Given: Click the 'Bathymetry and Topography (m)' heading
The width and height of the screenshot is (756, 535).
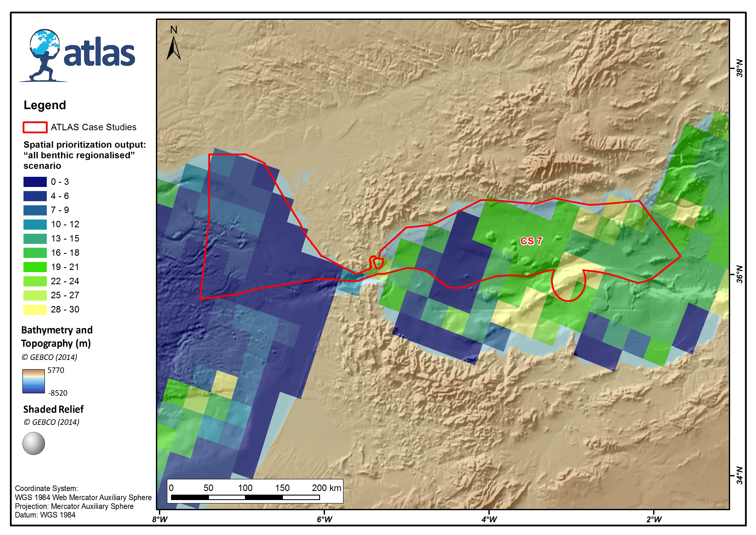Looking at the screenshot, I should pyautogui.click(x=57, y=337).
